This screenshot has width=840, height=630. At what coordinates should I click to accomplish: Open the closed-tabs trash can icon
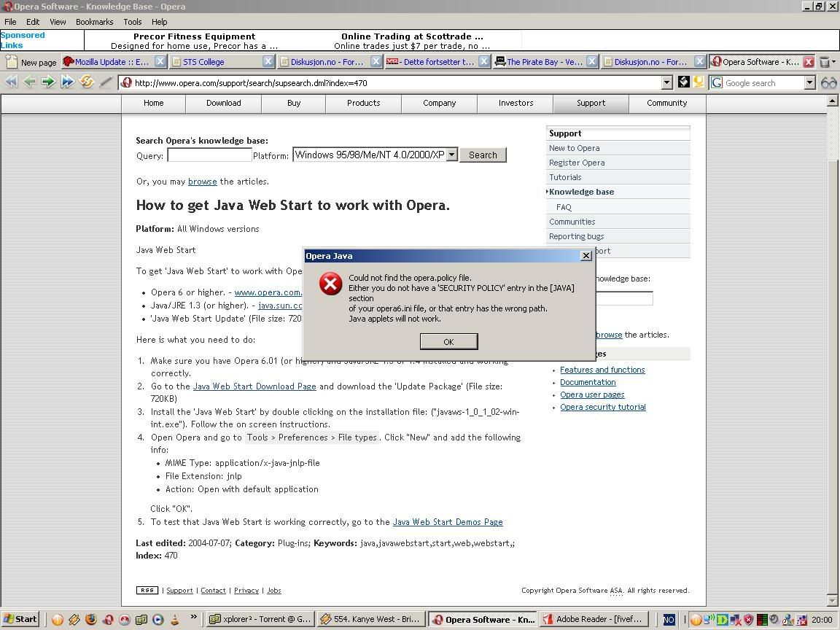click(x=825, y=62)
